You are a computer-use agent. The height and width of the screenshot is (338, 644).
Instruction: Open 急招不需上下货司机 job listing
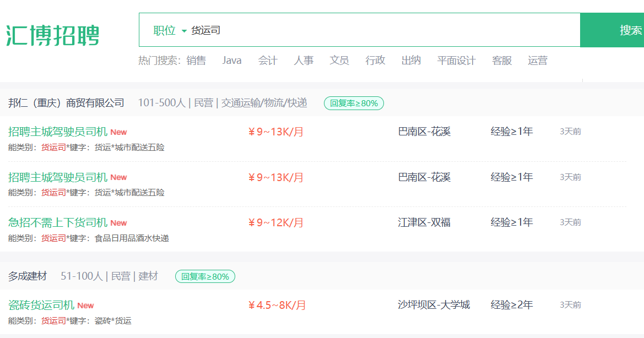click(x=57, y=222)
